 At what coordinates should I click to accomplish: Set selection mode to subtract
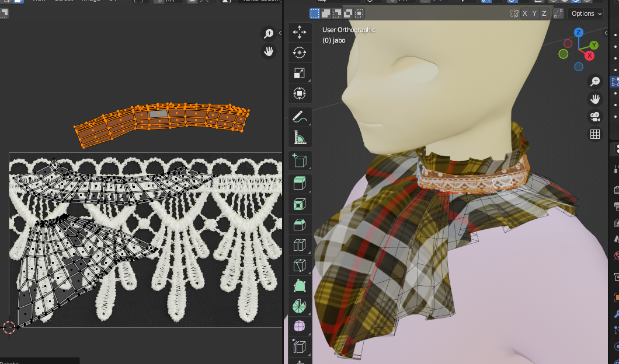337,13
